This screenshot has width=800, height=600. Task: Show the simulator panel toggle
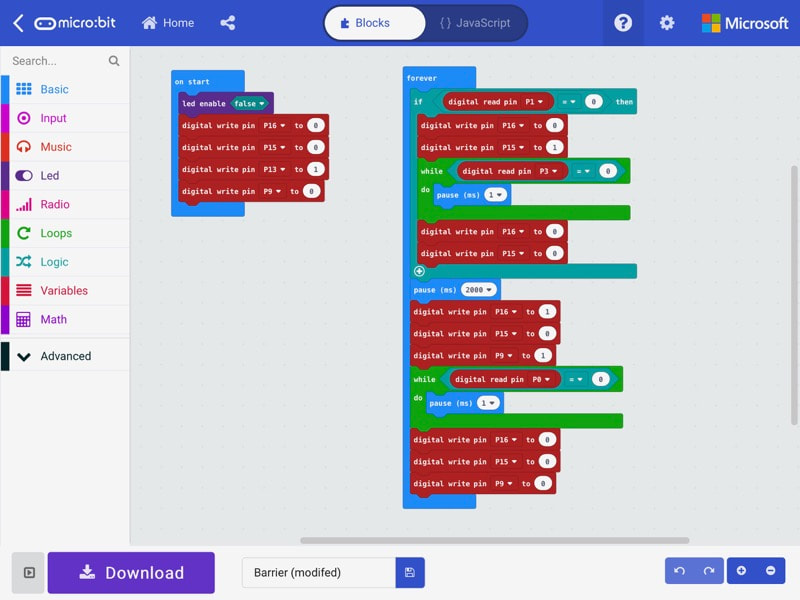(x=28, y=573)
